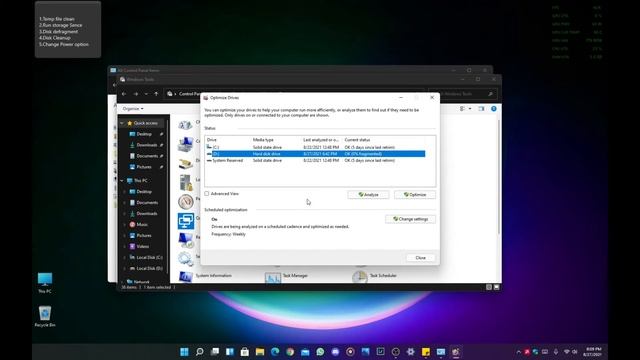Viewport: 640px width, 360px height.
Task: Open the Windows Start button
Action: (184, 352)
